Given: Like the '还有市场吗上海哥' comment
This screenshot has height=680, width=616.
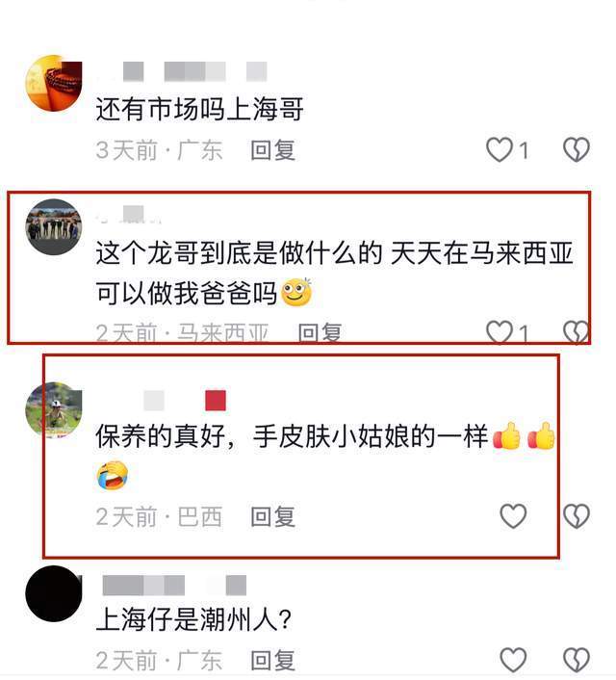Looking at the screenshot, I should [x=499, y=150].
